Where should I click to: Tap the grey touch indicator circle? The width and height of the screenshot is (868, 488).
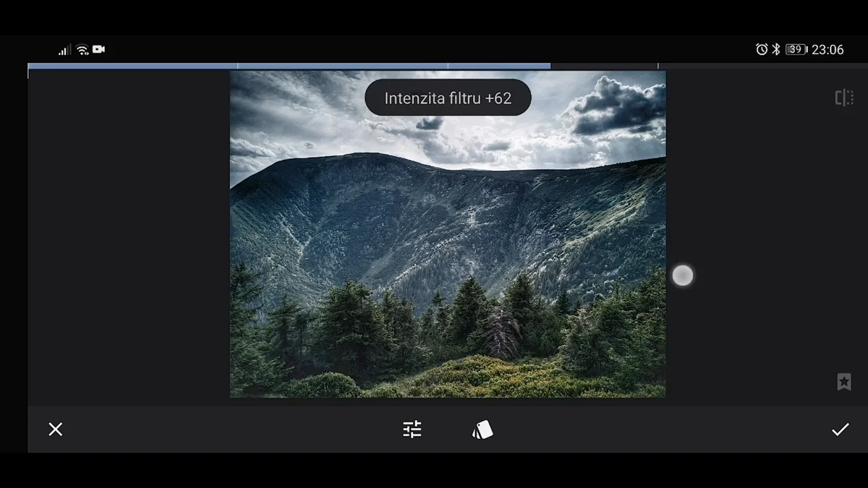tap(682, 275)
